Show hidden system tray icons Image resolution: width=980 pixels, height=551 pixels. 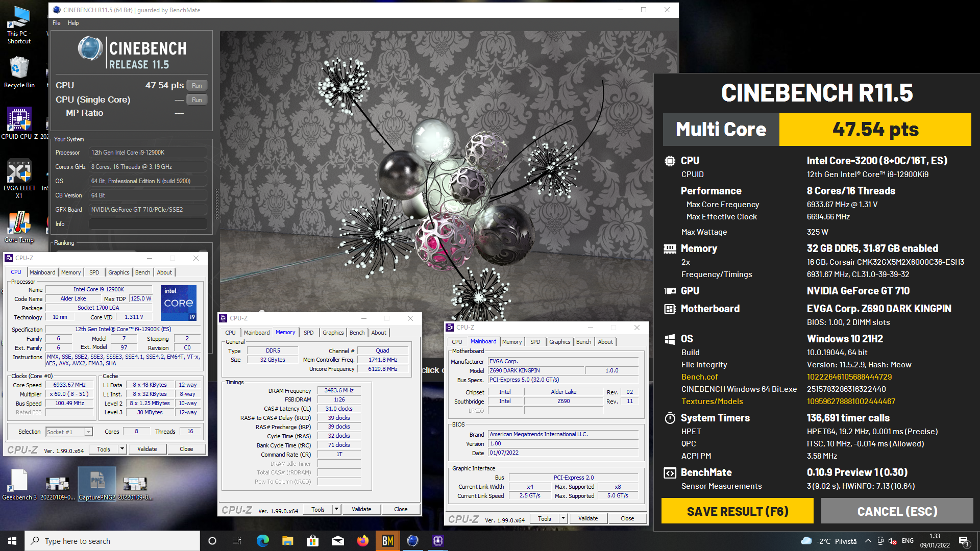868,541
